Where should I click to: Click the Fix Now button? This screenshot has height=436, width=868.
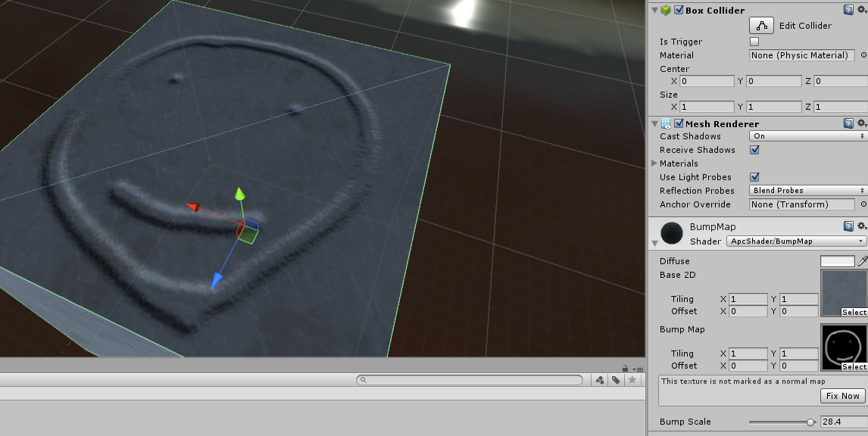[842, 396]
